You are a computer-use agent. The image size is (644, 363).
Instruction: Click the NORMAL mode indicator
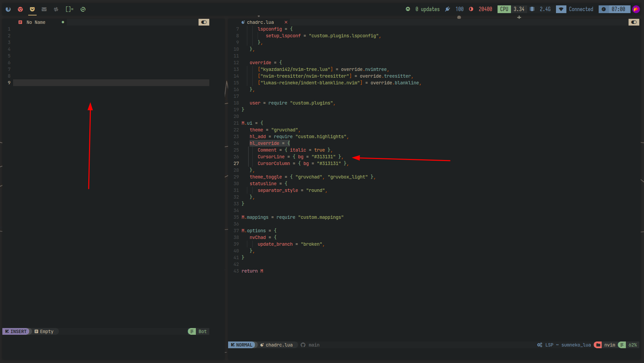(243, 345)
